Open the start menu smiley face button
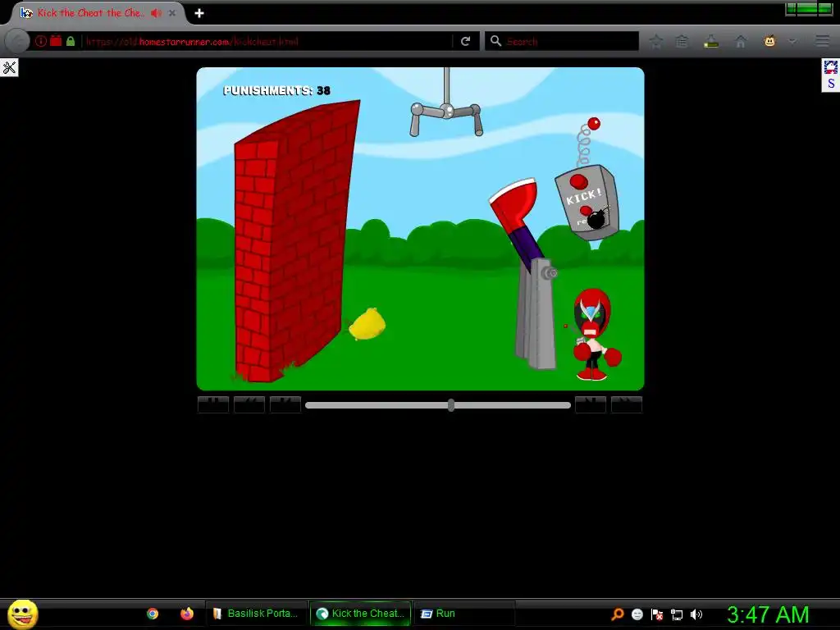The width and height of the screenshot is (840, 630). pyautogui.click(x=22, y=614)
